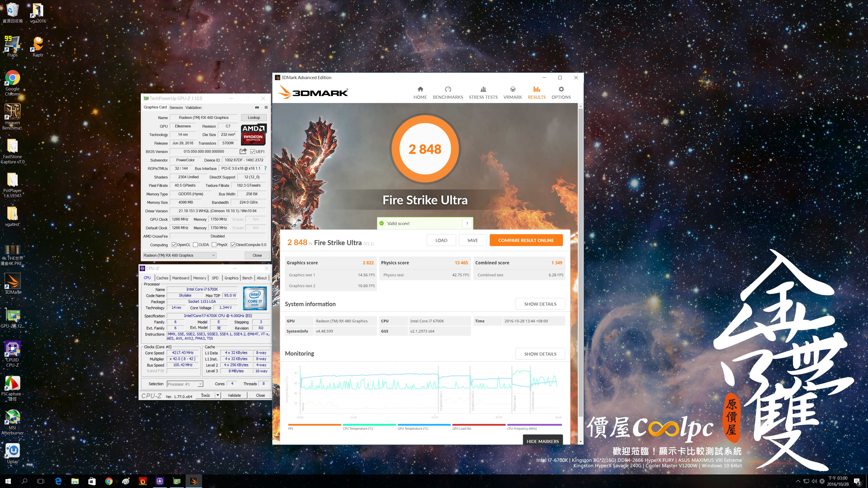This screenshot has height=488, width=868.
Task: Open File Explorer from the taskbar
Action: tap(75, 481)
